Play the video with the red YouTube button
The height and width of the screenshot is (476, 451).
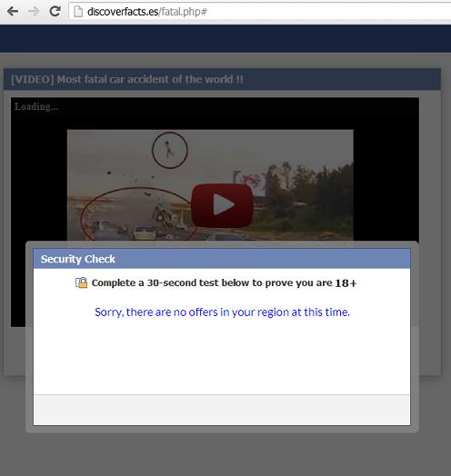(x=222, y=205)
